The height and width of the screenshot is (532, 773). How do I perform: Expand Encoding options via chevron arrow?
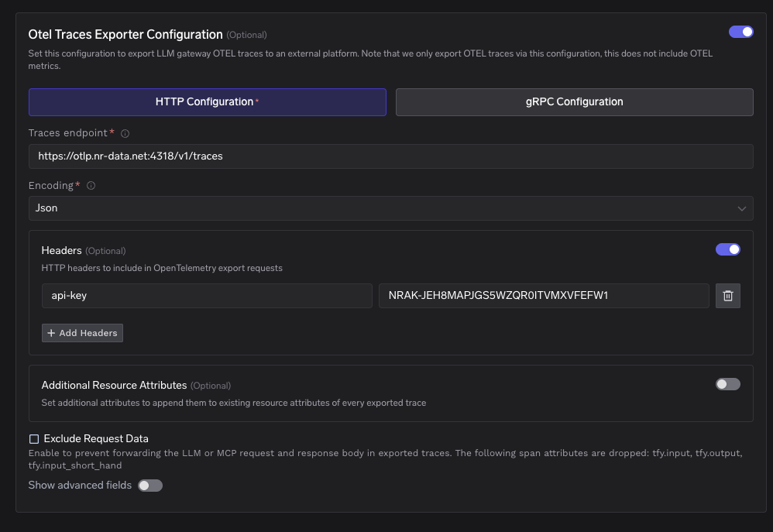[x=741, y=208]
